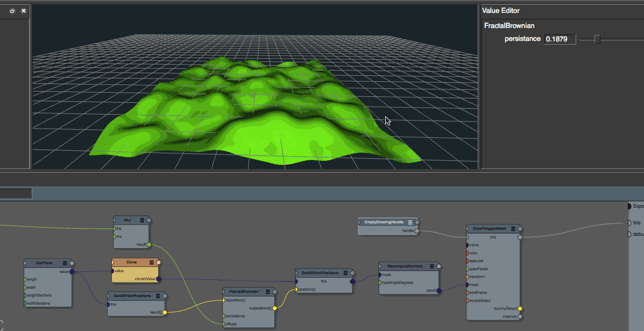644x331 pixels.
Task: Click the instance output port on DrawPolygonMesh
Action: pyautogui.click(x=520, y=316)
